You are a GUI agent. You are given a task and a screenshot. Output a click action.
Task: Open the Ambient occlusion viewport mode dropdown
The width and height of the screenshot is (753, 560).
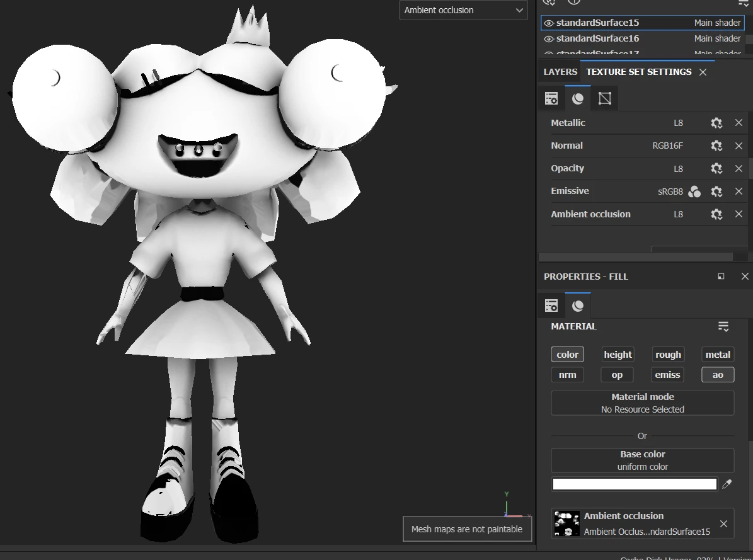click(463, 10)
